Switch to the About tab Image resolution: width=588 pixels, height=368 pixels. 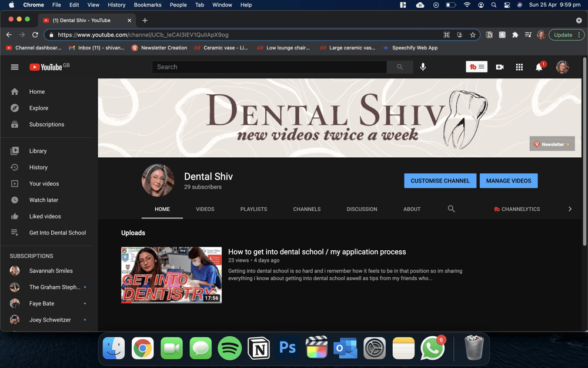coord(412,209)
